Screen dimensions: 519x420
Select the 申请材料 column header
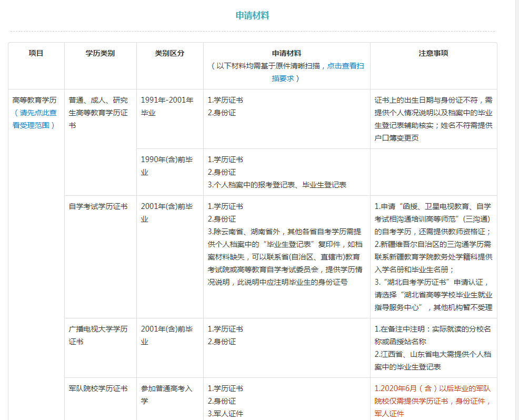click(x=287, y=52)
